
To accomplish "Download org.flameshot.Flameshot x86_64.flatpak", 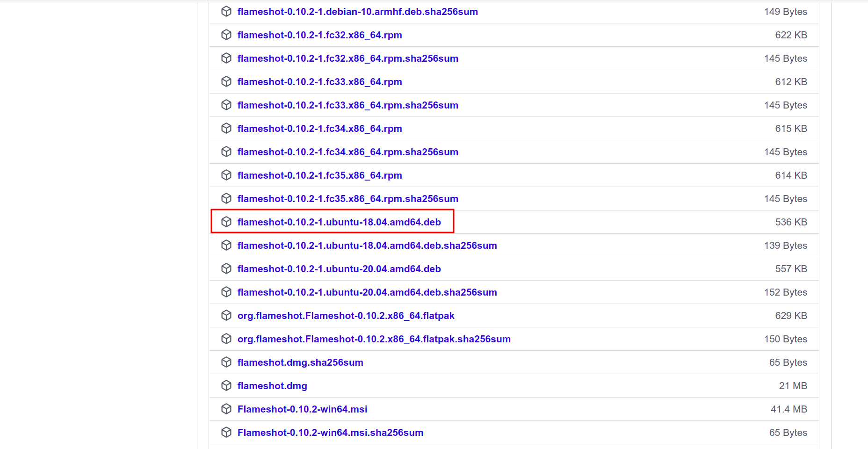I will pos(346,316).
